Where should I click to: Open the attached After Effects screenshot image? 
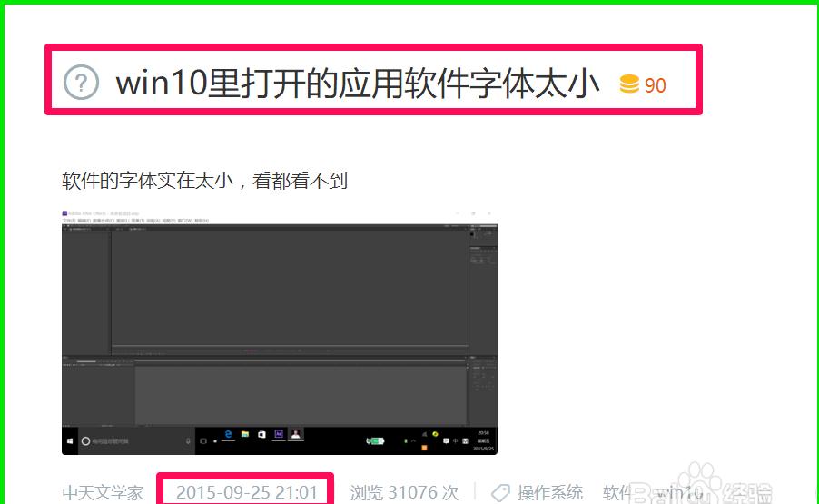(x=280, y=331)
